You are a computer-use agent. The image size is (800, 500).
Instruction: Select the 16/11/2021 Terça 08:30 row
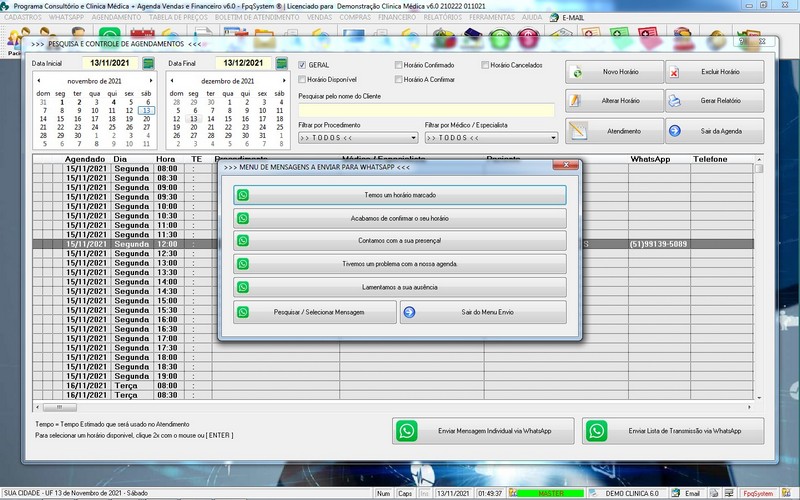point(393,395)
